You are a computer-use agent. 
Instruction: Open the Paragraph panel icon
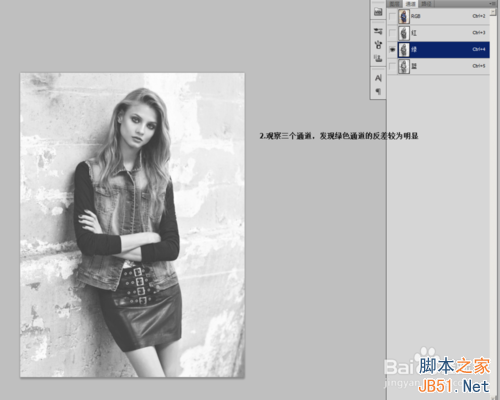(378, 91)
